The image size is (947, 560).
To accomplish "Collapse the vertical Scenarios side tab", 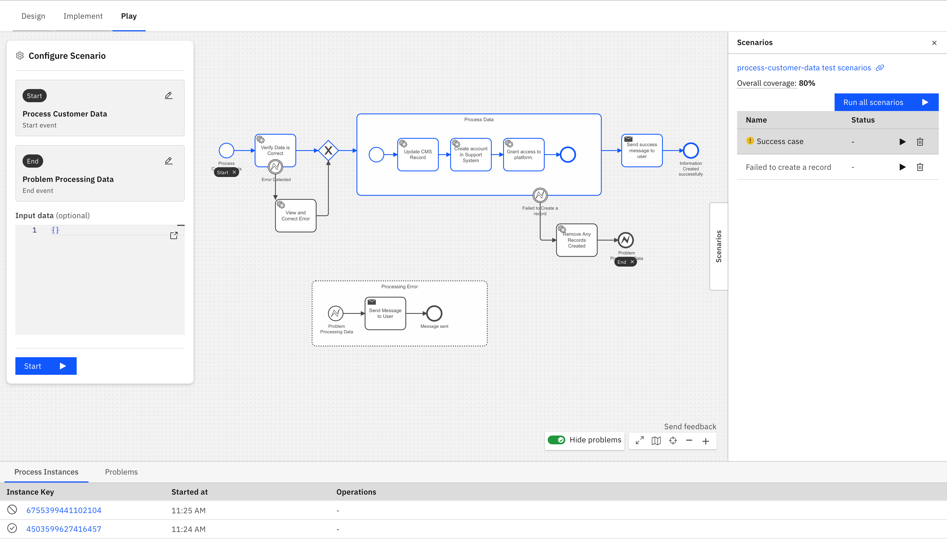I will [719, 246].
